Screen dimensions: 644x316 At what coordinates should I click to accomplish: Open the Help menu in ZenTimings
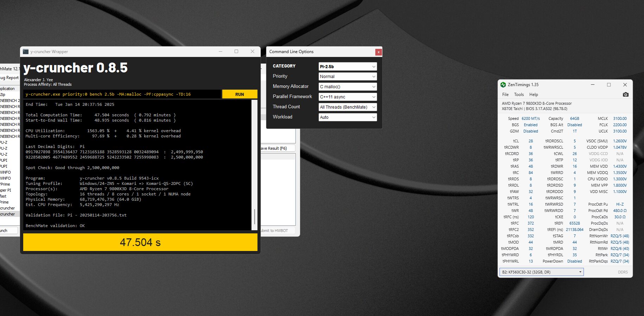(534, 95)
